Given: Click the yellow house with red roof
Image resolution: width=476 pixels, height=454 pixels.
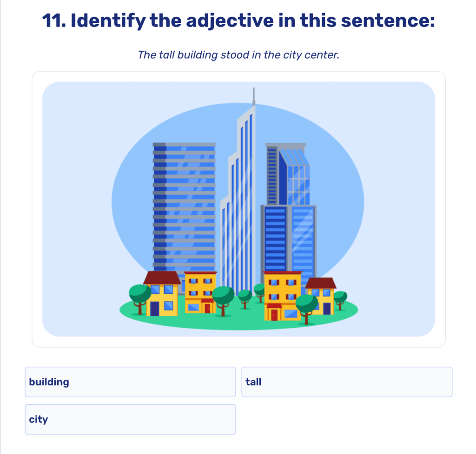Looking at the screenshot, I should (160, 293).
